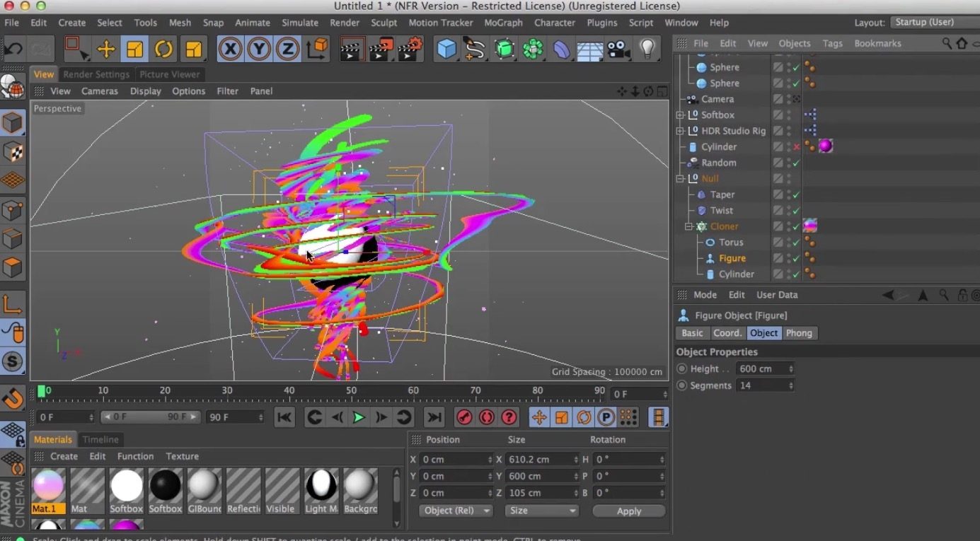Switch to Texture mode checkered cube
This screenshot has width=980, height=541.
(13, 152)
